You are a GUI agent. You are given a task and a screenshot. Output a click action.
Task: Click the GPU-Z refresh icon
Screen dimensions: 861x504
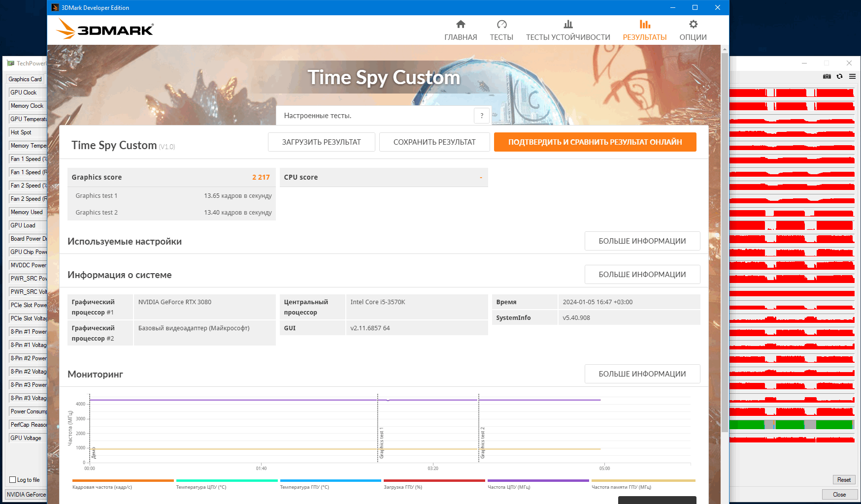[x=840, y=76]
